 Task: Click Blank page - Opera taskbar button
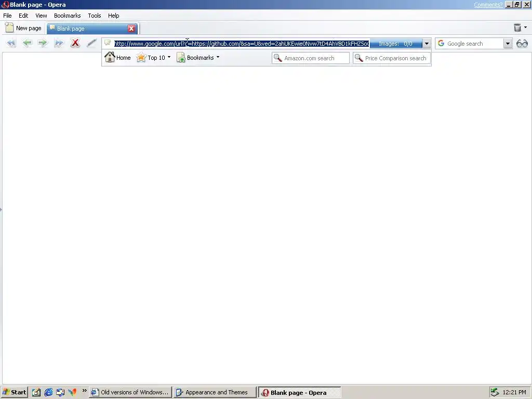click(x=300, y=393)
